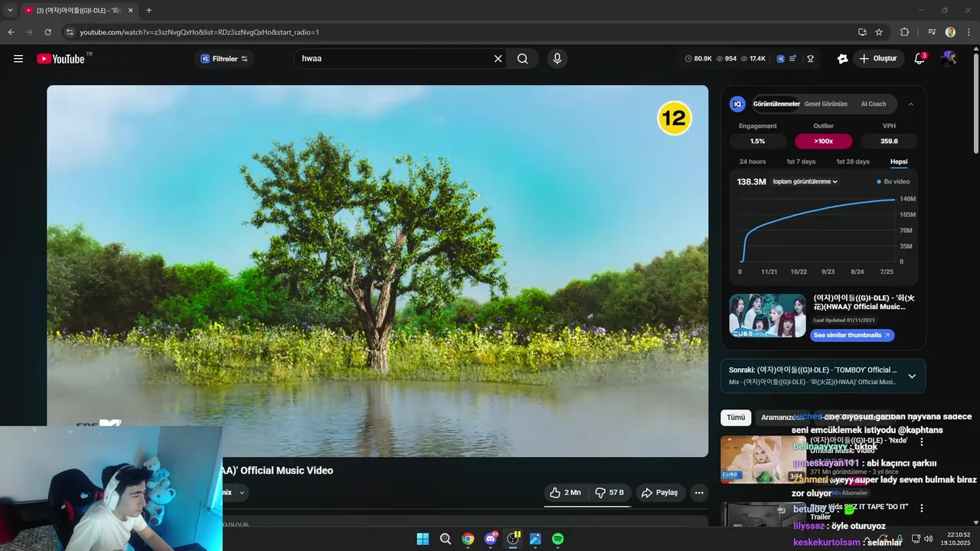Select the 1st 28 days range
Screen dimensions: 980x551
coord(852,162)
